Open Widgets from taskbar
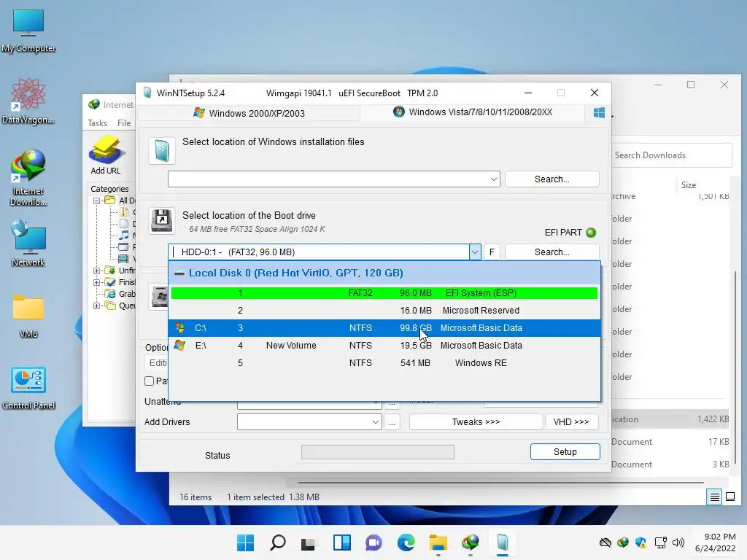The height and width of the screenshot is (560, 747). tap(342, 542)
